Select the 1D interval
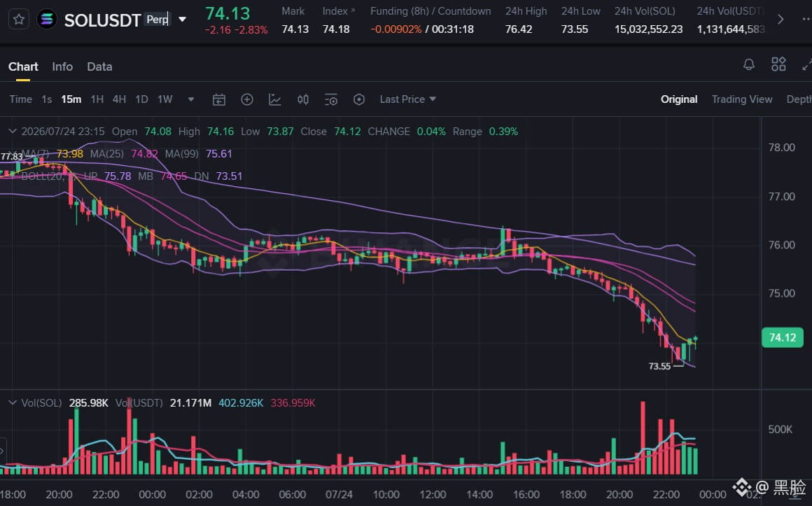The height and width of the screenshot is (506, 812). (x=141, y=99)
